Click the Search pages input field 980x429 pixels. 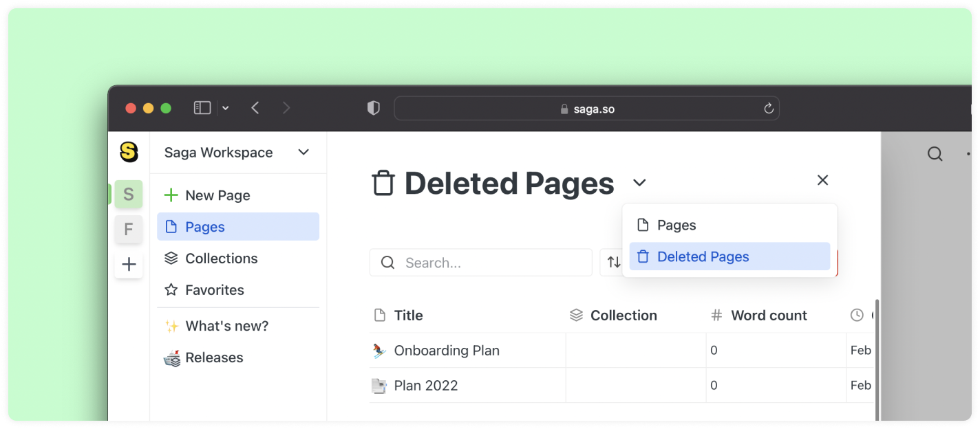coord(489,263)
